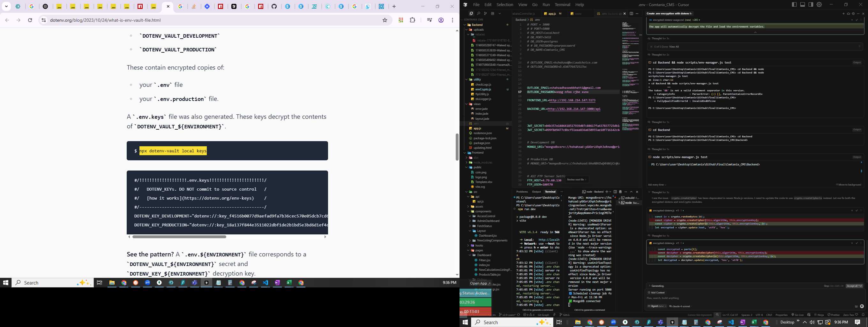Click Go Live in Cursor status bar
This screenshot has height=327, width=868.
(x=797, y=315)
